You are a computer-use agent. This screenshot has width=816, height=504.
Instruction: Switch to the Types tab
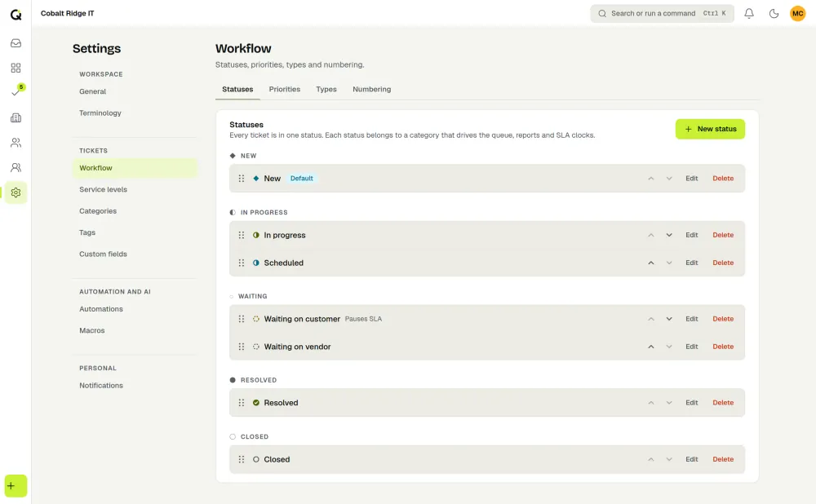[x=326, y=90]
